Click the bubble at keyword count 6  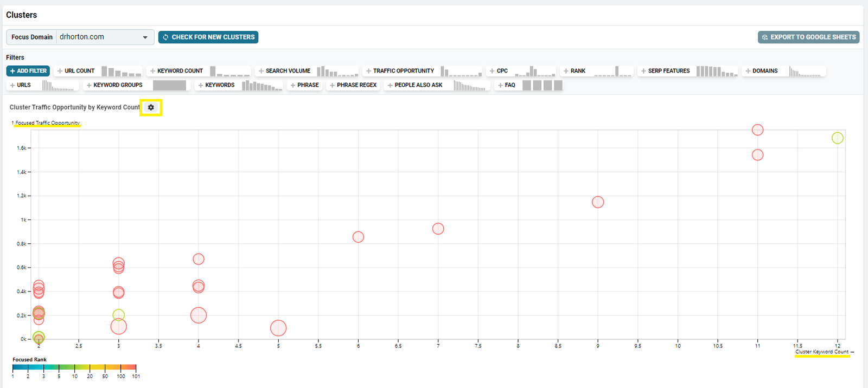pos(358,237)
